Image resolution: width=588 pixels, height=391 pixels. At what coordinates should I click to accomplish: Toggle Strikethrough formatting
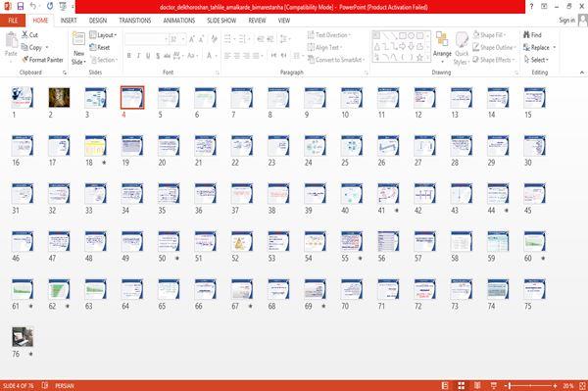167,56
